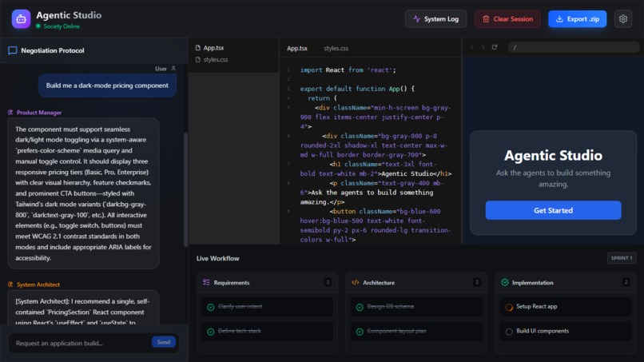Click the Architecture task count badge

click(477, 282)
